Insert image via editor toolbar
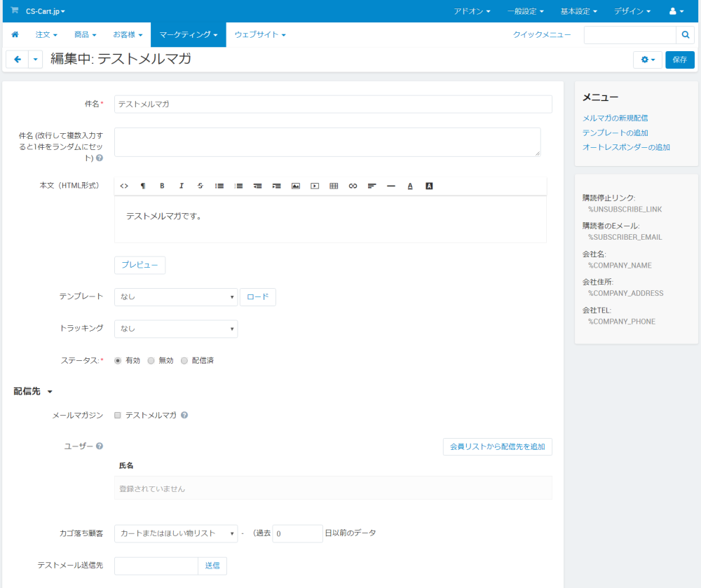This screenshot has width=701, height=588. pyautogui.click(x=296, y=186)
